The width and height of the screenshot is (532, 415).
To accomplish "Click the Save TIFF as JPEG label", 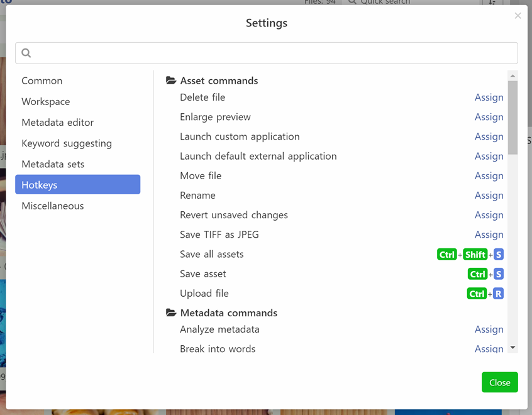I will [x=219, y=235].
